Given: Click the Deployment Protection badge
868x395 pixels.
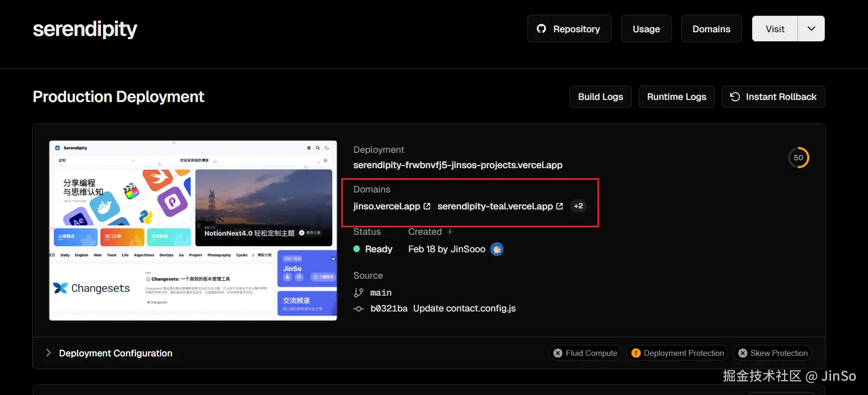Looking at the screenshot, I should coord(677,353).
